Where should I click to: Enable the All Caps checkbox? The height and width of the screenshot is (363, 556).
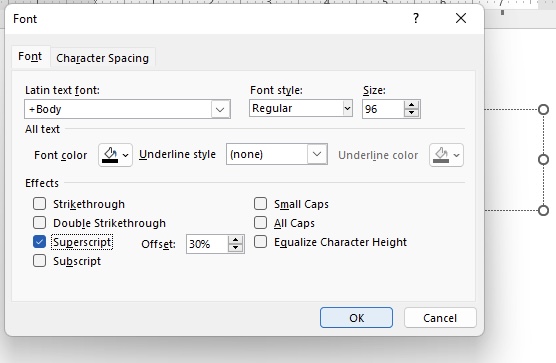coord(260,223)
